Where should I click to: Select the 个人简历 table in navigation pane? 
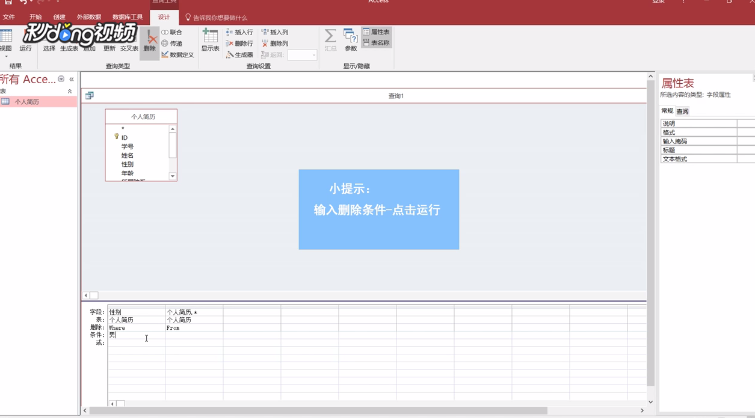coord(39,102)
